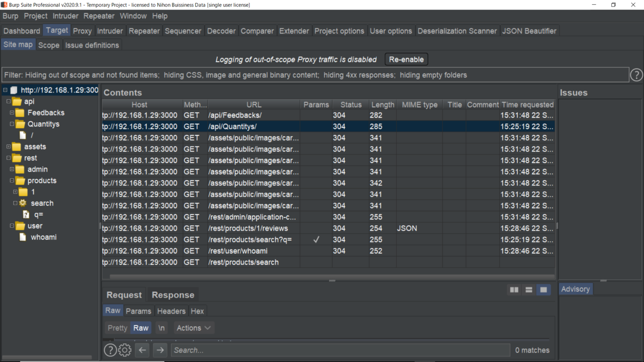Click the whoami file icon
The height and width of the screenshot is (362, 644).
tap(23, 237)
